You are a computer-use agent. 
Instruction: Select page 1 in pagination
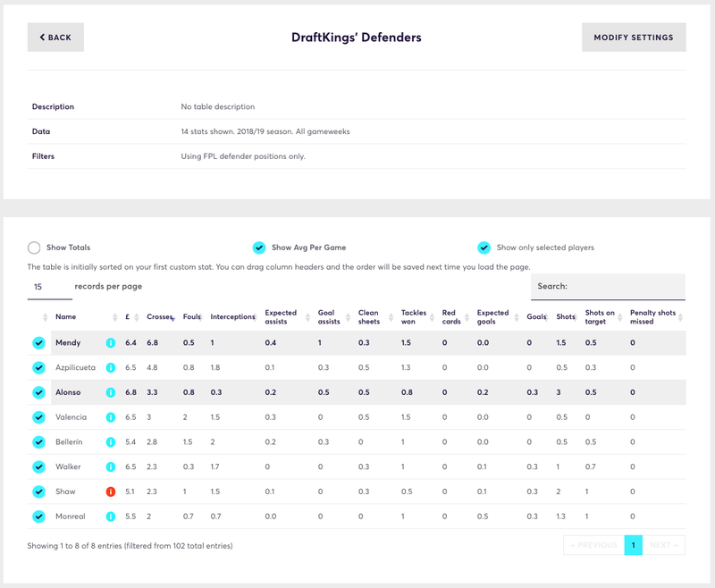tap(634, 545)
